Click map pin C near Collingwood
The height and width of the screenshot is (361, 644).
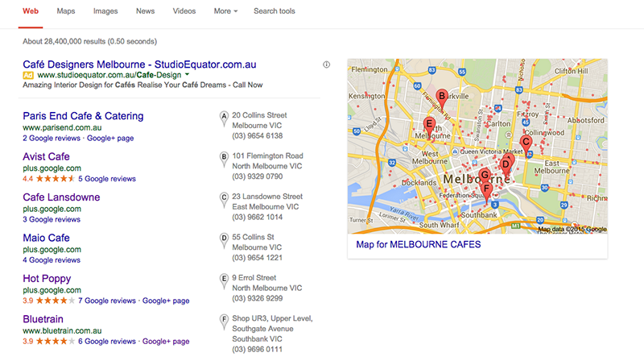526,143
